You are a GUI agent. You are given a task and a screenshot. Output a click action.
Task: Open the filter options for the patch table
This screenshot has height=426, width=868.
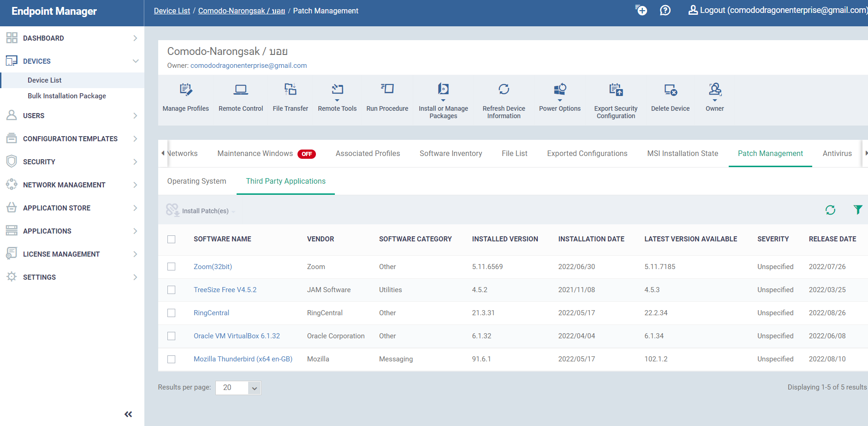coord(858,210)
